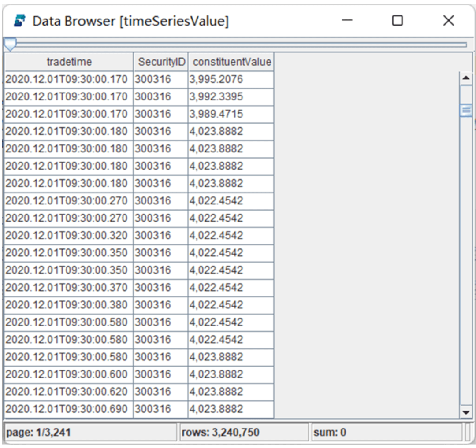Select cell with value 3,989.4715
This screenshot has height=448, width=476.
[231, 114]
